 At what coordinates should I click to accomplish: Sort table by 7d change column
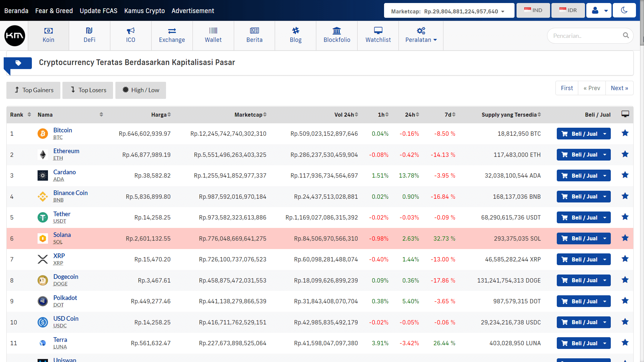pos(450,115)
